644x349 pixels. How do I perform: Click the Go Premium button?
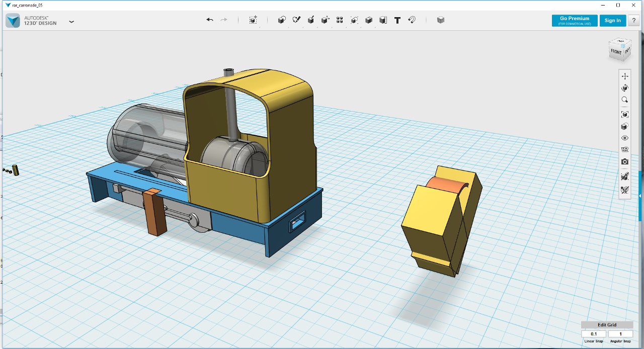[x=575, y=21]
